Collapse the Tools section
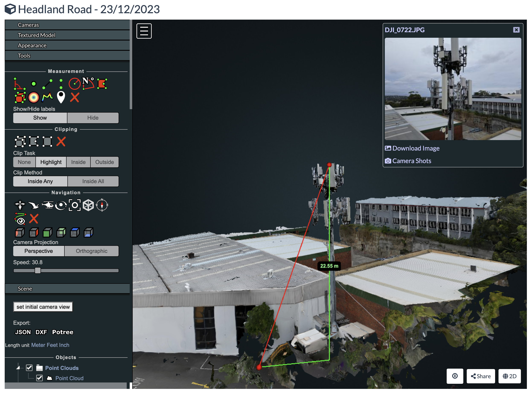 (67, 56)
